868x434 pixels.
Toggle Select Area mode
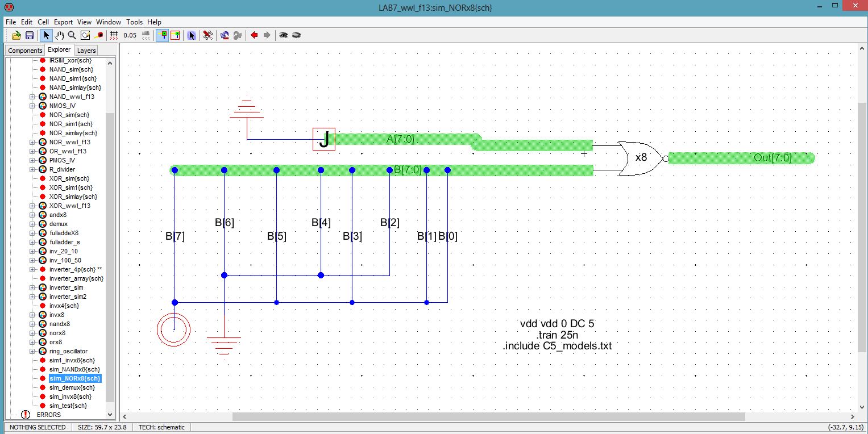point(175,35)
